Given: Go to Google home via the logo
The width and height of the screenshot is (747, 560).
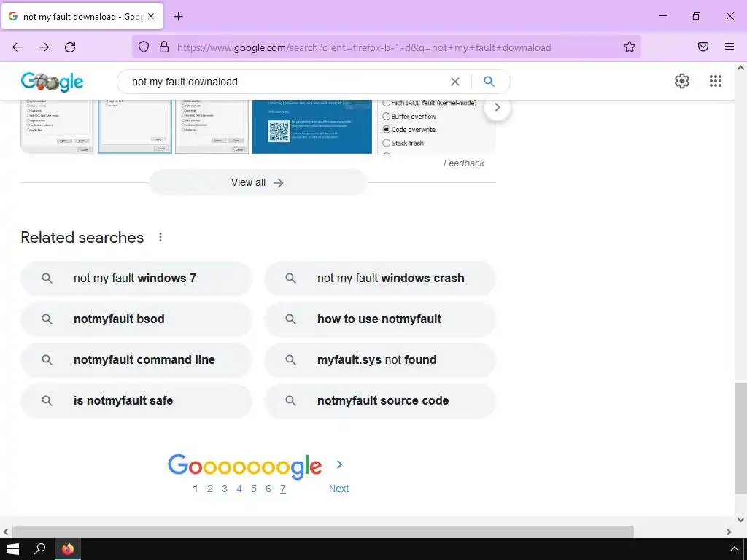Looking at the screenshot, I should pyautogui.click(x=52, y=82).
